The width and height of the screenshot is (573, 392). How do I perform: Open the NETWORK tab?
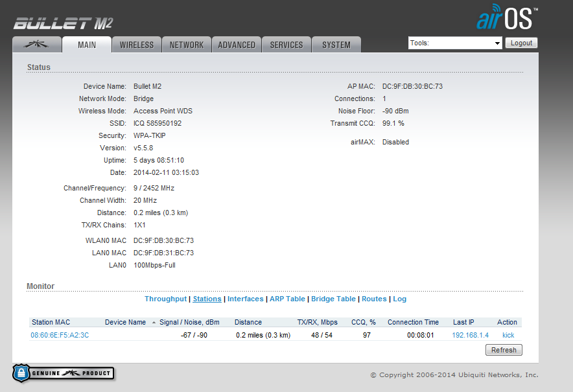tap(187, 45)
